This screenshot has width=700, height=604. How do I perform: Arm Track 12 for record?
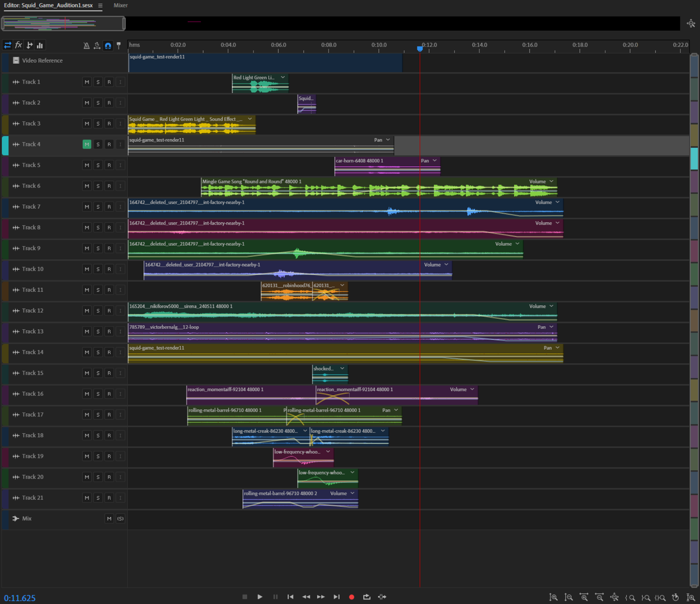pyautogui.click(x=109, y=311)
